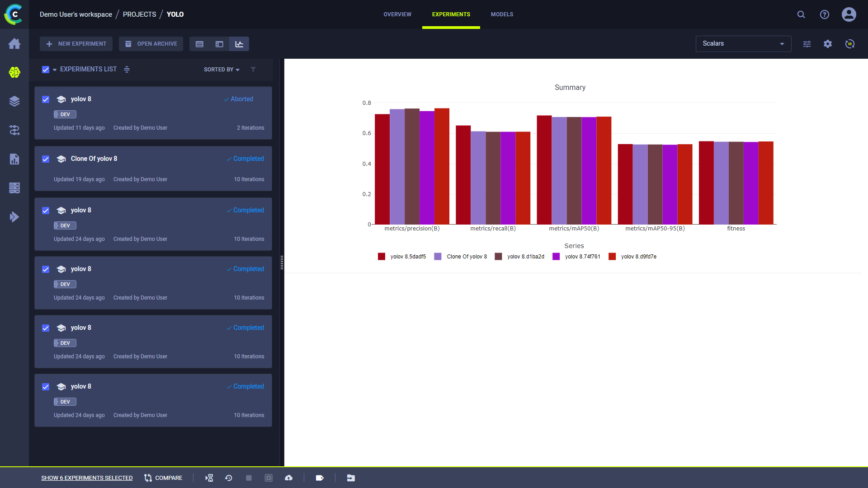Switch to table view icon
Image resolution: width=868 pixels, height=488 pixels.
tap(199, 44)
